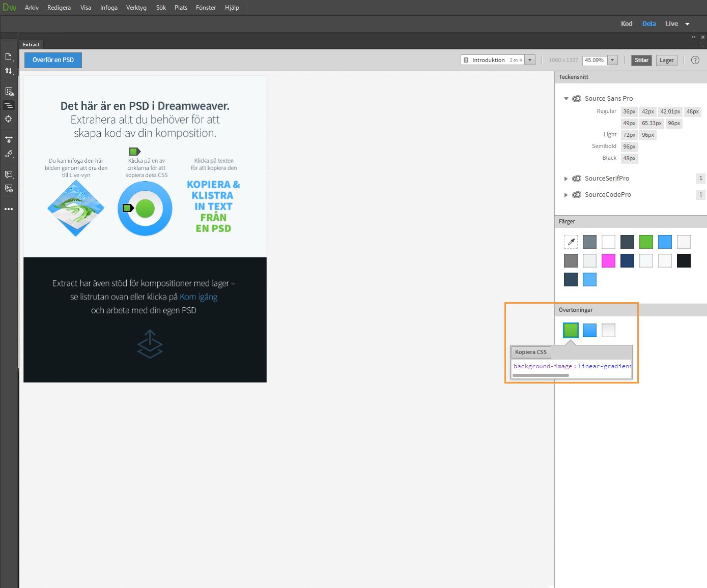The height and width of the screenshot is (588, 707).
Task: Open the File Management arrows icon
Action: click(x=9, y=71)
